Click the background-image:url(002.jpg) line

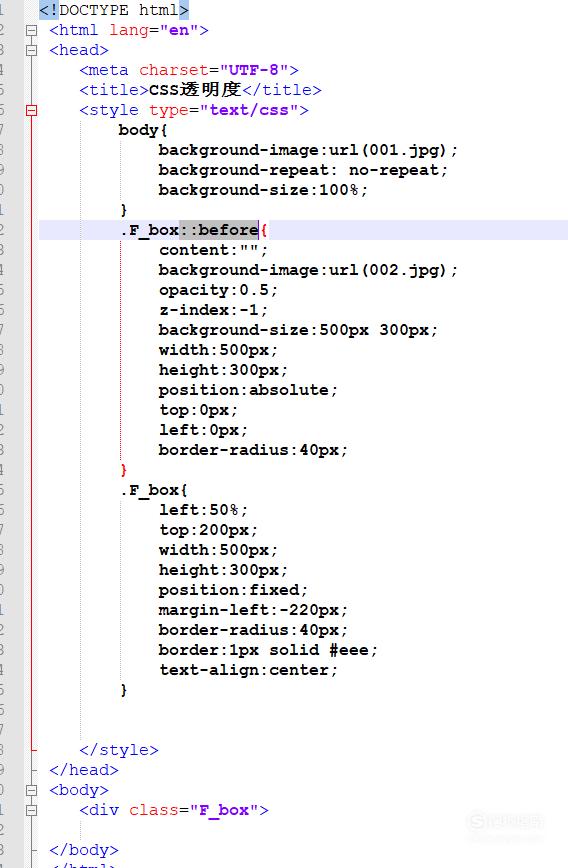pyautogui.click(x=308, y=270)
